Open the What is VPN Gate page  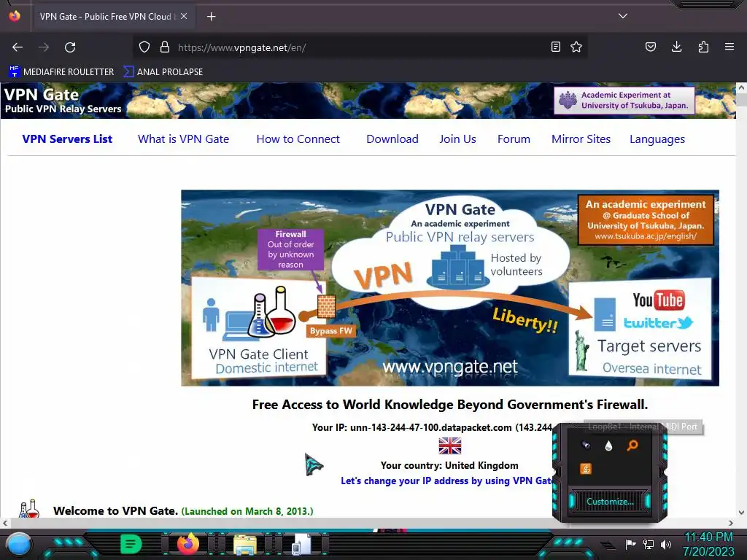click(183, 139)
